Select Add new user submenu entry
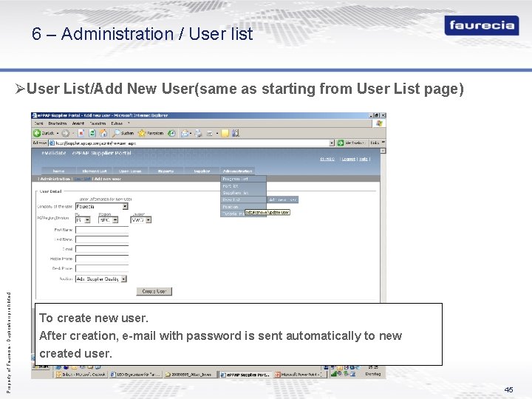This screenshot has height=399, width=532. pos(282,199)
